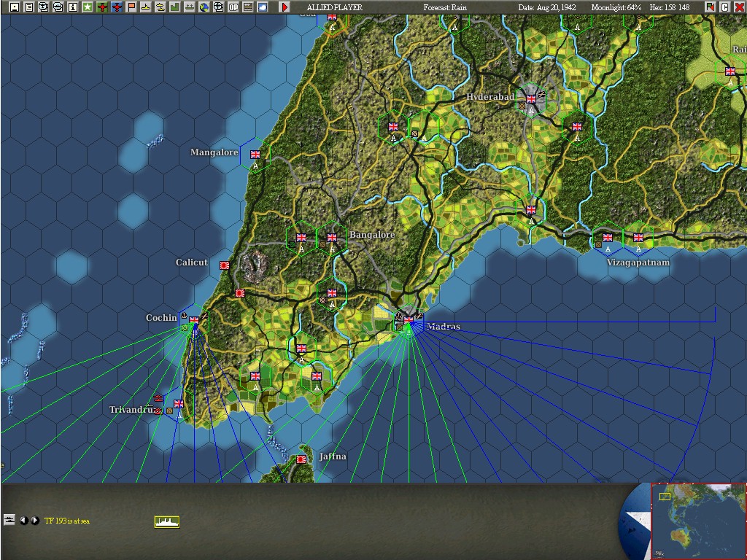
Task: Select the British flag at Trivandrum
Action: (x=179, y=404)
